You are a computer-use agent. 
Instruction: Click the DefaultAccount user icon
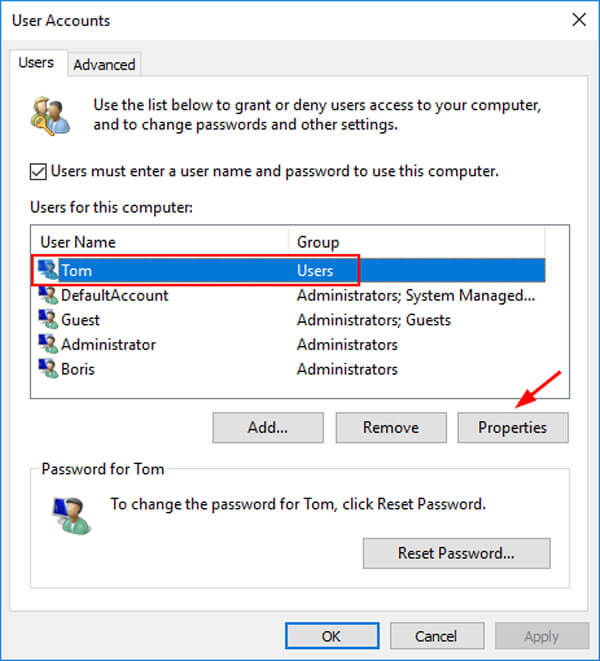48,295
